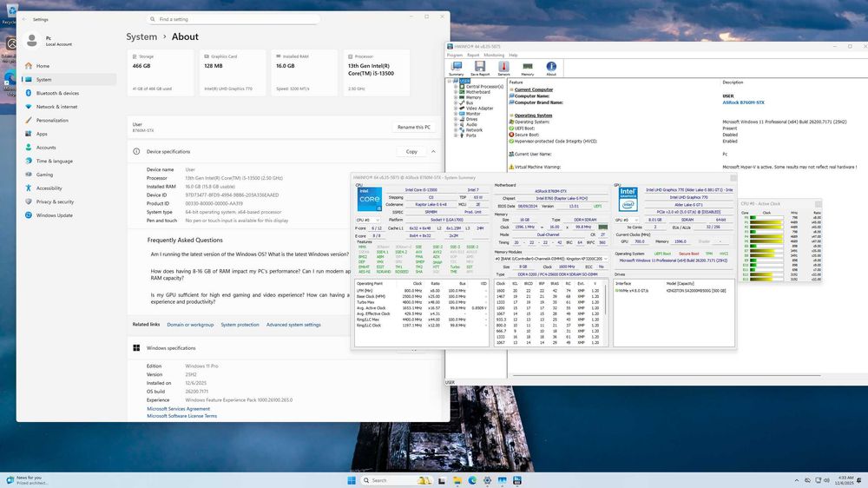Open Windows Update settings
Image resolution: width=868 pixels, height=488 pixels.
coord(69,215)
